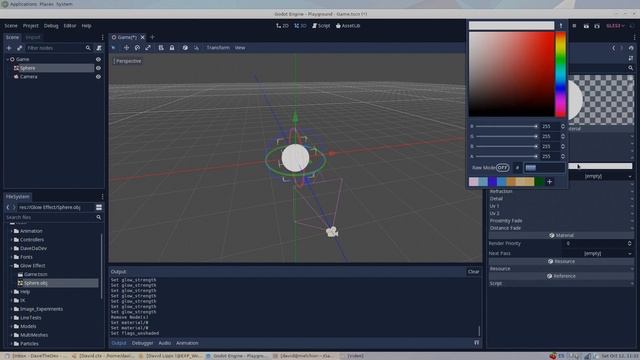640x360 pixels.
Task: Open the Transform viewport menu
Action: coord(218,48)
